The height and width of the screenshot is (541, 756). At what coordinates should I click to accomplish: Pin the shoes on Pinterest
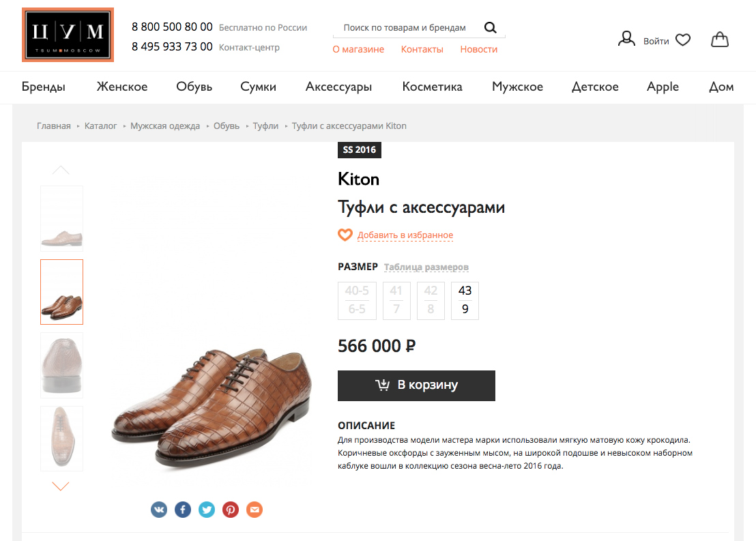pos(231,509)
